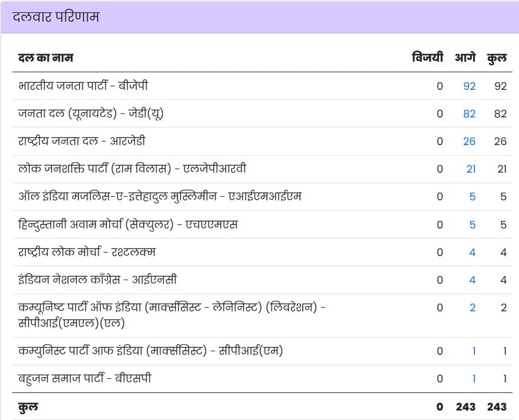519x420 pixels.
Task: Select the विजयी column header
Action: click(427, 58)
